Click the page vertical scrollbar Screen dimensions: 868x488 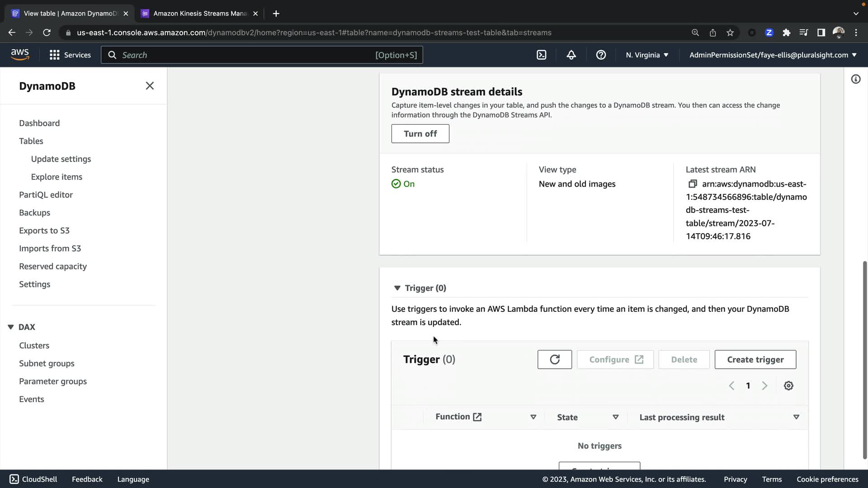point(864,359)
